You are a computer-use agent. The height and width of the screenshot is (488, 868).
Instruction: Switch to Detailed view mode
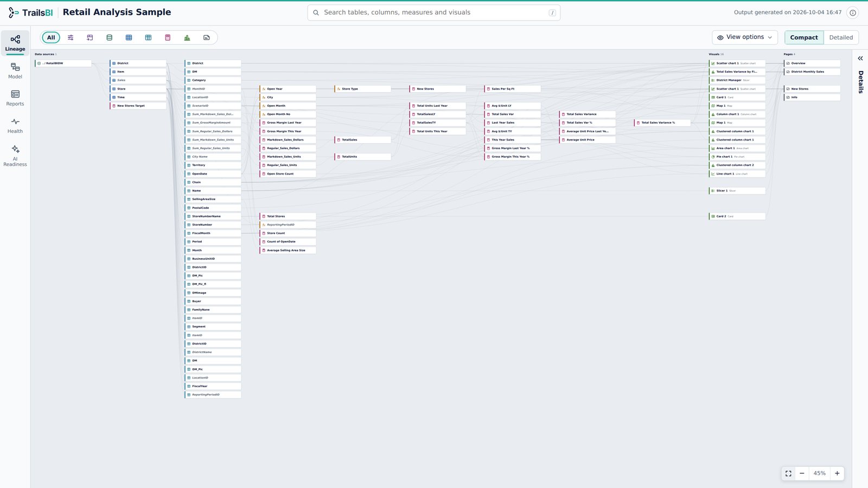[841, 37]
